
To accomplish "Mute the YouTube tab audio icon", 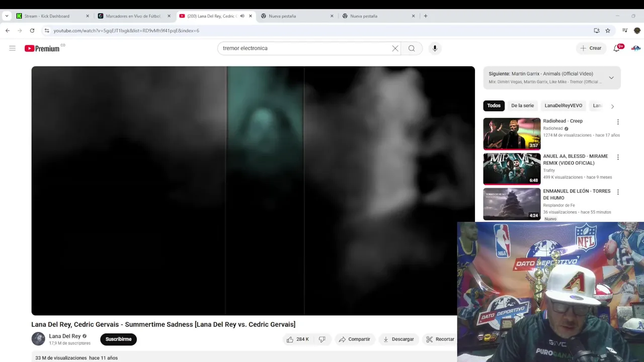I will pos(242,16).
